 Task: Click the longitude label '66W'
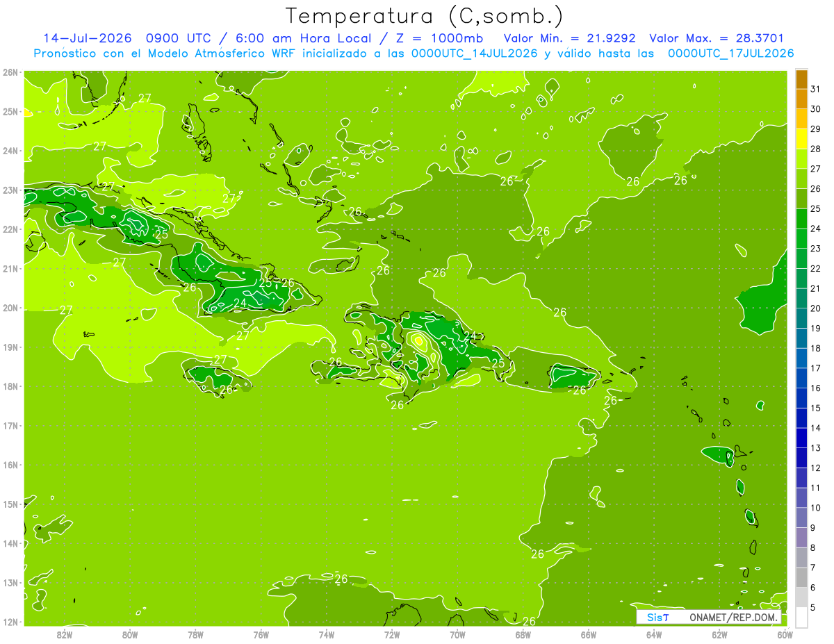coord(589,634)
